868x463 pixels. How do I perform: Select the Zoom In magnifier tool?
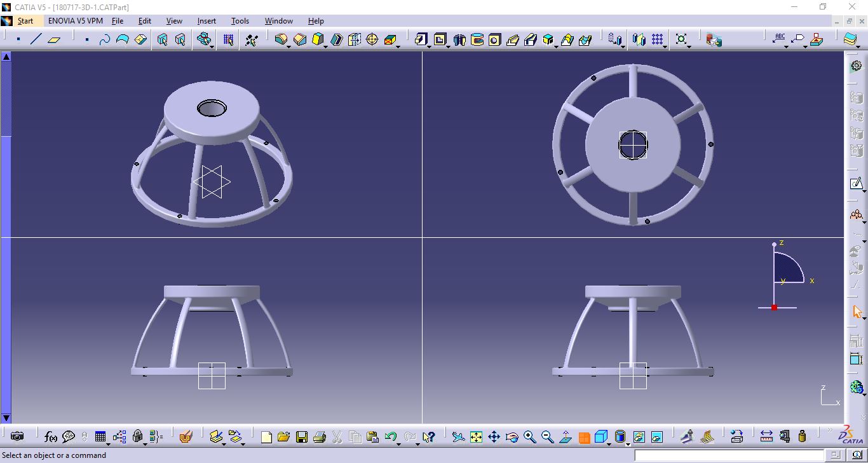[x=529, y=436]
